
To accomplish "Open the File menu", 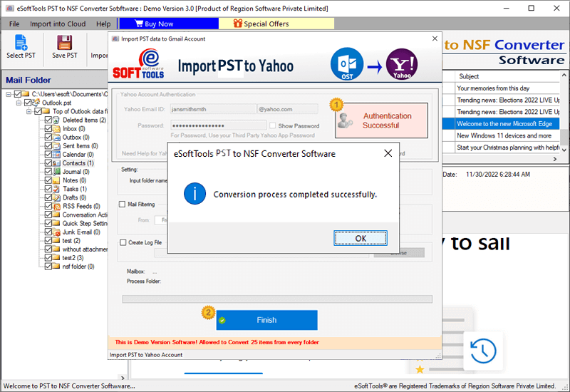I will pyautogui.click(x=14, y=24).
